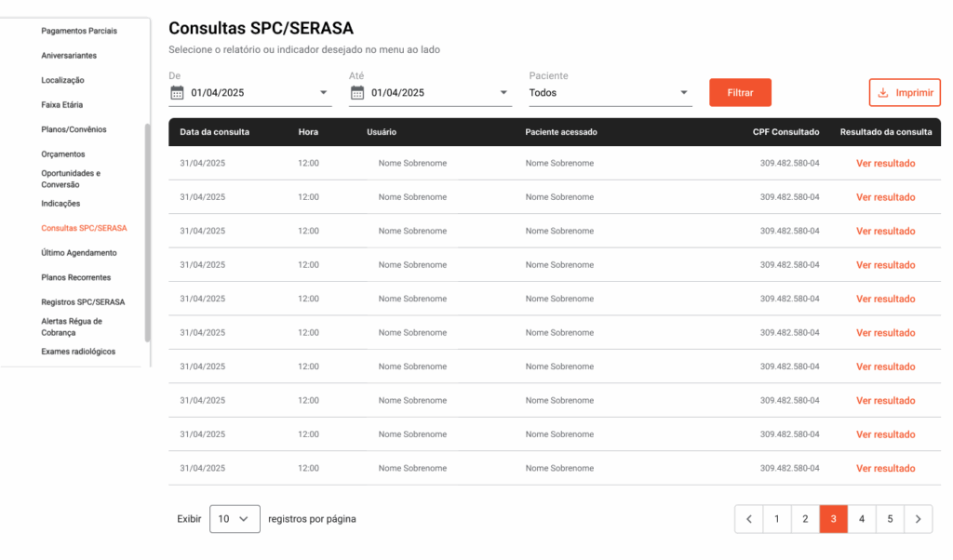Click the Exibir label
953x560 pixels.
[189, 519]
